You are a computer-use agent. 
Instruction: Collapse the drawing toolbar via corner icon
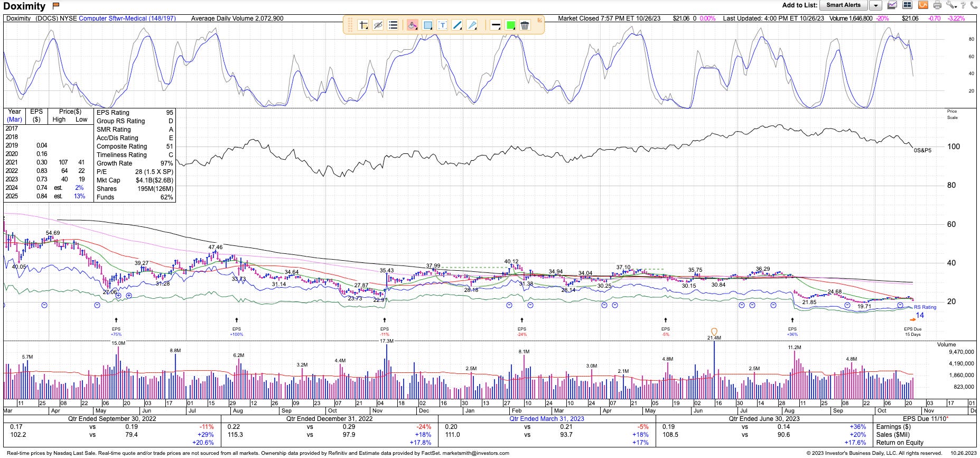pyautogui.click(x=539, y=20)
